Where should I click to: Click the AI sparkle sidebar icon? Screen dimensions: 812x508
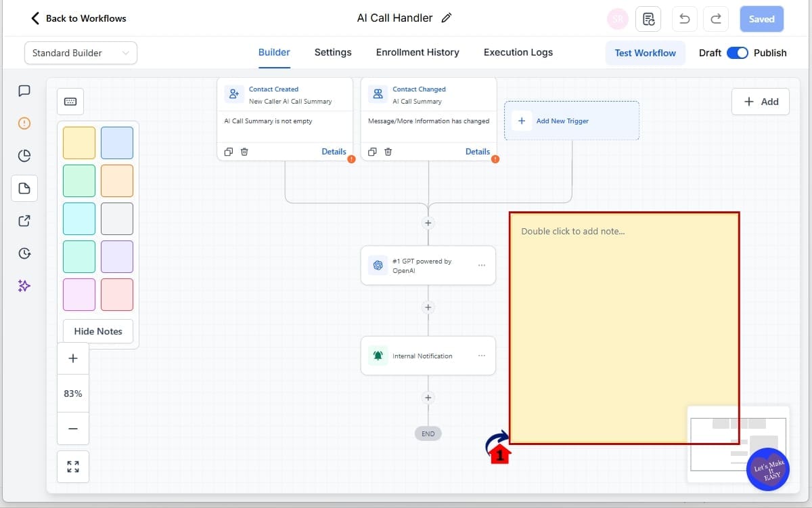coord(24,285)
